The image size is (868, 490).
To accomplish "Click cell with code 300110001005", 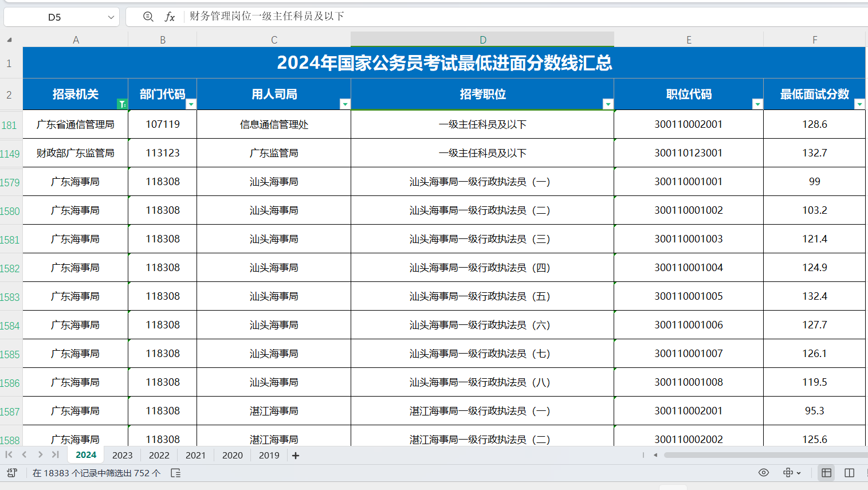I will [689, 296].
